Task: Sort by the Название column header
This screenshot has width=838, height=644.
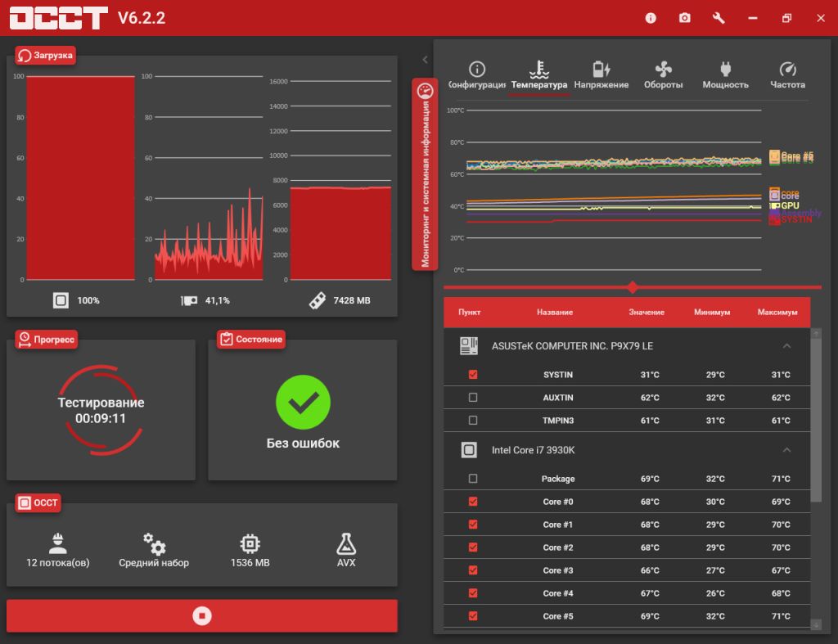Action: click(555, 312)
